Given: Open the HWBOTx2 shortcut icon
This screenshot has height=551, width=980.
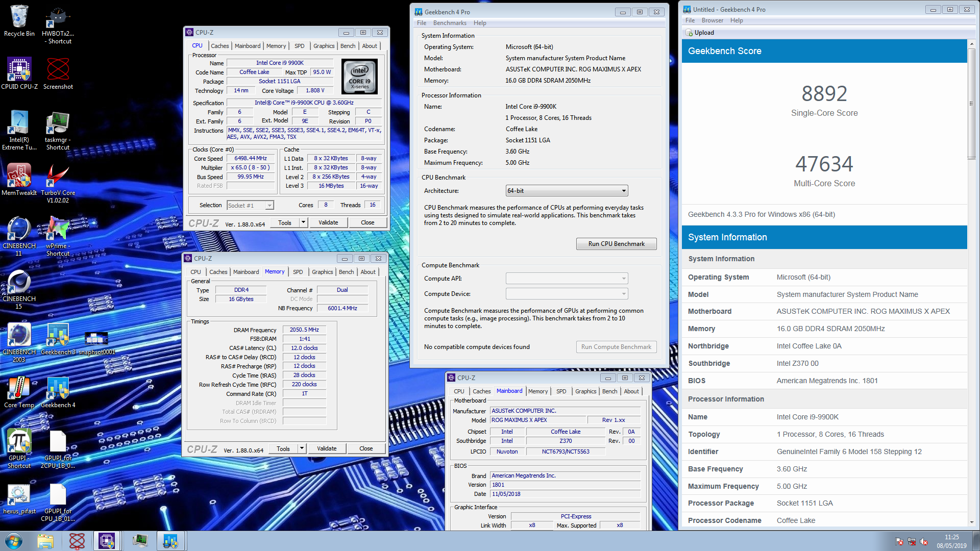Looking at the screenshot, I should pyautogui.click(x=58, y=24).
